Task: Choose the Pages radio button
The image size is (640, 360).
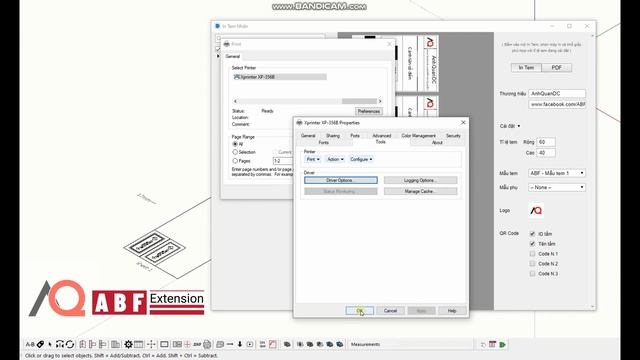Action: pyautogui.click(x=235, y=161)
